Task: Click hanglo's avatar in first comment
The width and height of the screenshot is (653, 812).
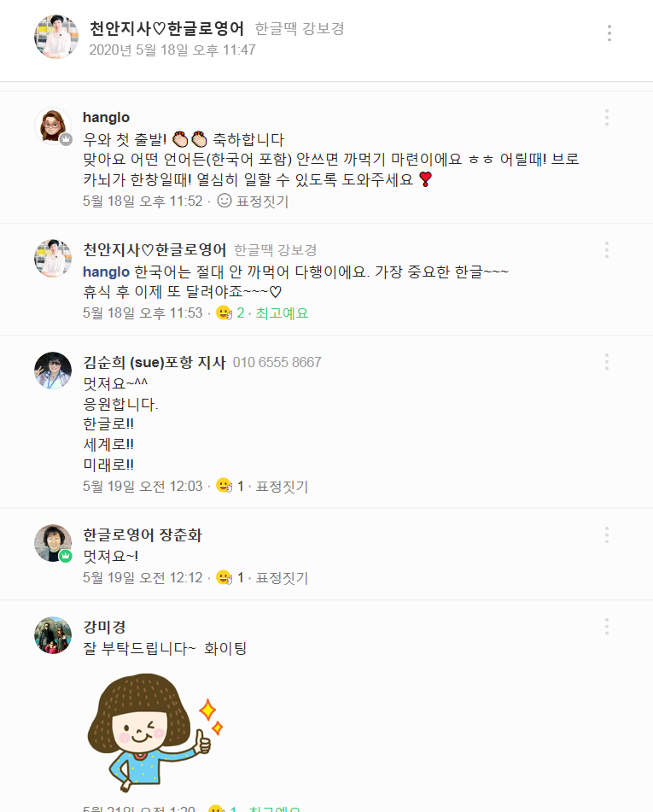Action: pyautogui.click(x=53, y=126)
